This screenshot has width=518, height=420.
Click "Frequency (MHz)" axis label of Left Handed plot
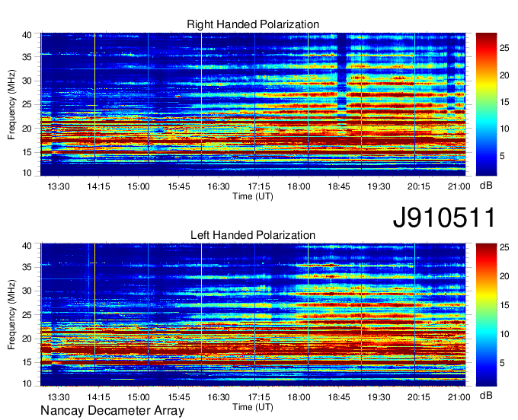click(11, 315)
